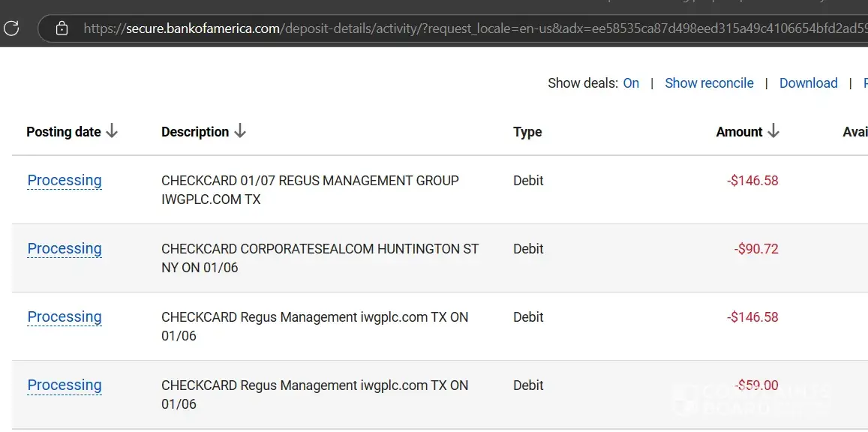The height and width of the screenshot is (432, 868).
Task: Select the Amount column header text
Action: coord(739,132)
